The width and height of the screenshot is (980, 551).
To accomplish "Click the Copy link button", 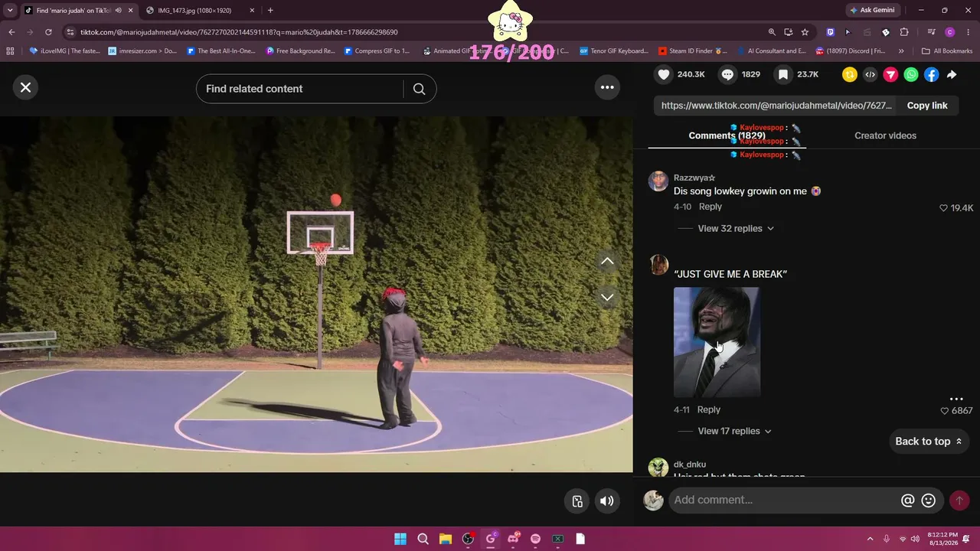I will click(x=927, y=106).
